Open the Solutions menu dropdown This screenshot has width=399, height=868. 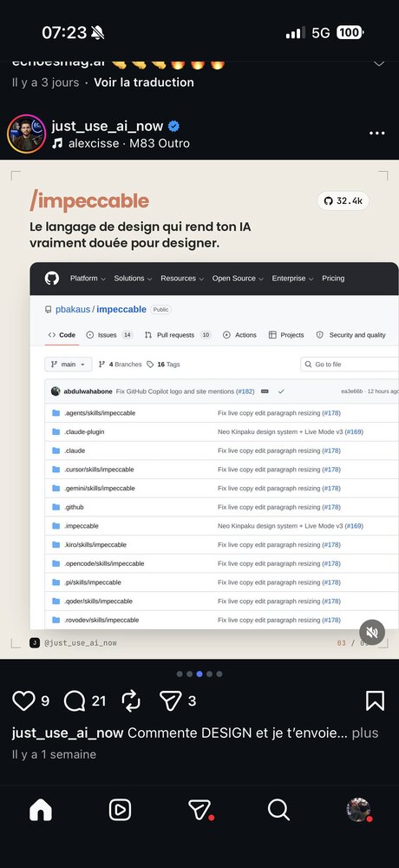click(133, 279)
